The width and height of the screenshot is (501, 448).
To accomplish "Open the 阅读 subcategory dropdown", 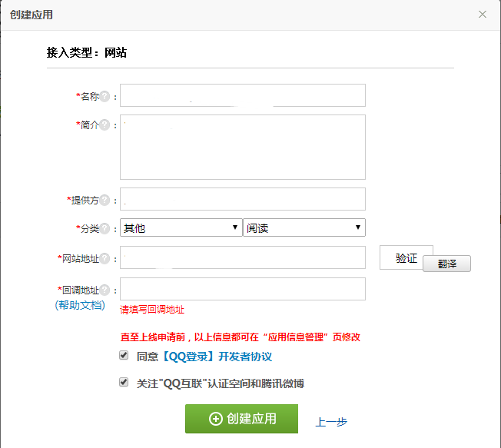I will 304,227.
